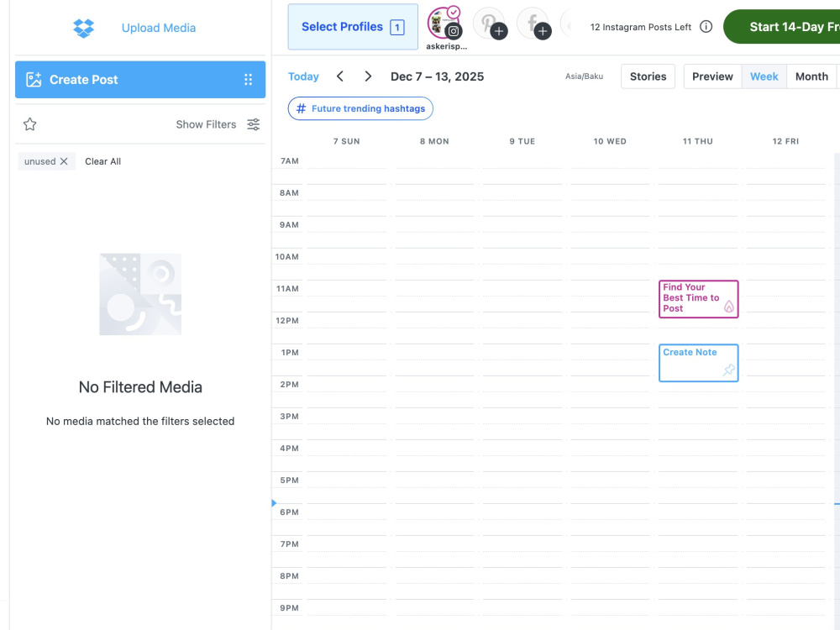Click the flame icon on best time card
This screenshot has width=840, height=630.
coord(729,307)
